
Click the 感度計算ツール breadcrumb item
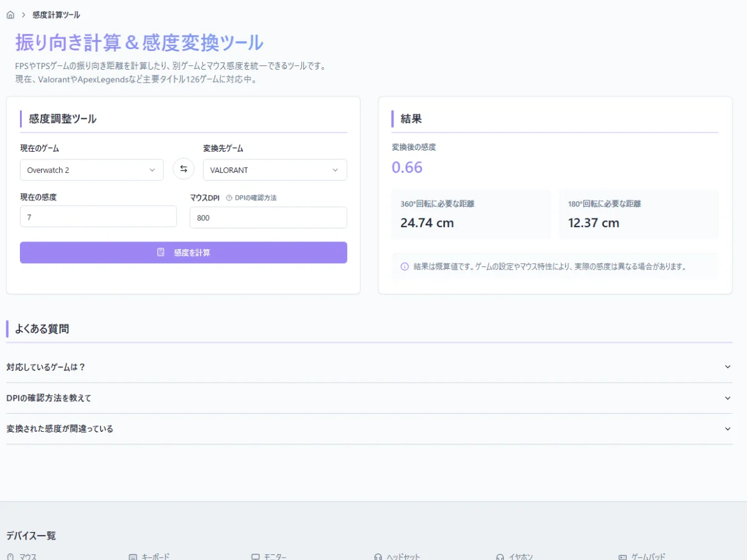56,15
